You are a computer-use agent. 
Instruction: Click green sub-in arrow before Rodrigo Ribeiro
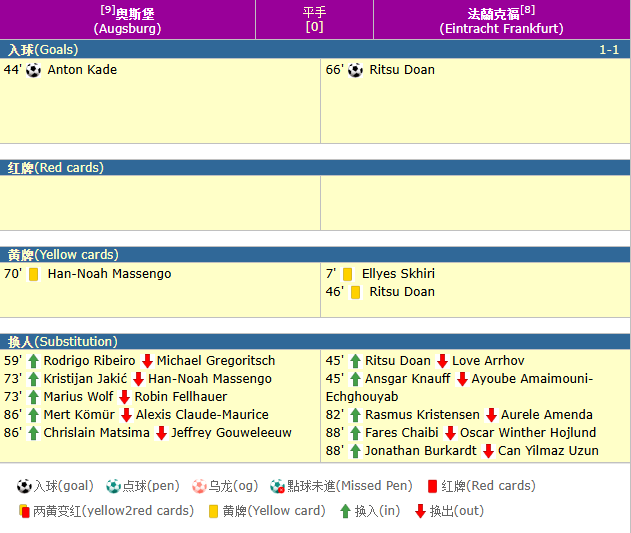coord(33,361)
